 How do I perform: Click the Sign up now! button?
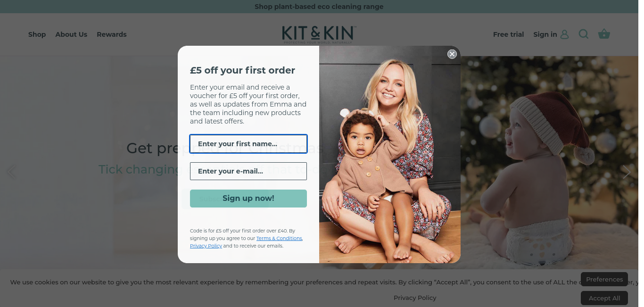(248, 199)
